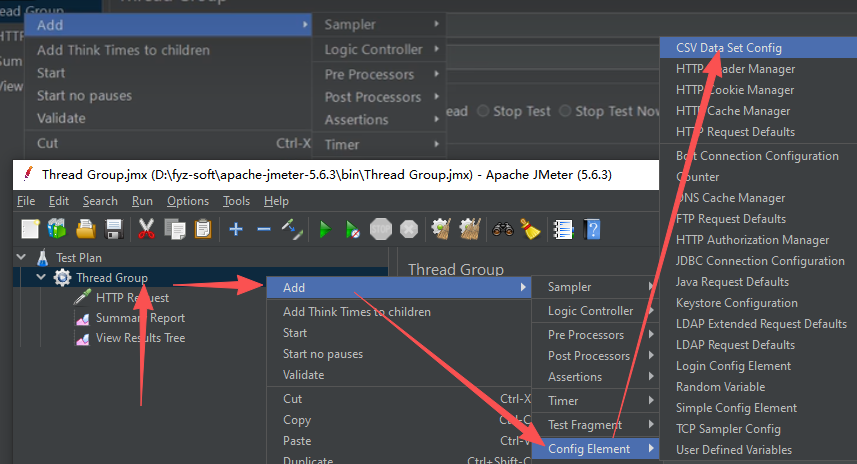The width and height of the screenshot is (857, 464).
Task: Save the test plan with the floppy icon
Action: pyautogui.click(x=114, y=229)
